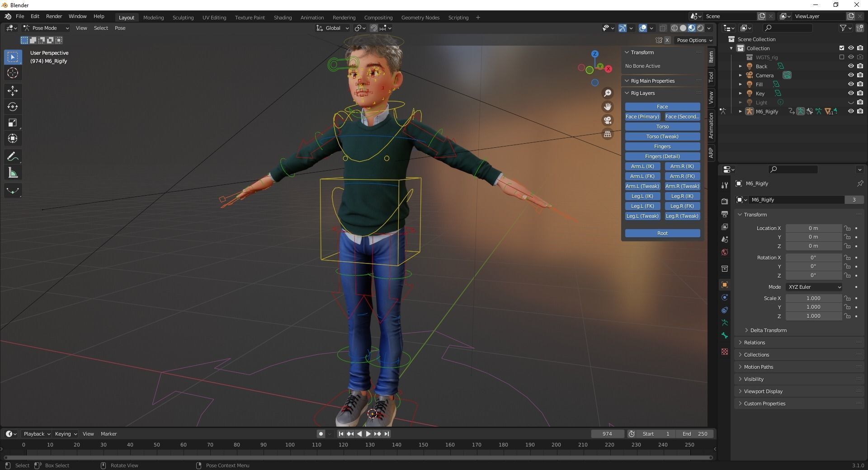Select solid viewport shading
Screen dimensions: 868x470
(x=683, y=28)
